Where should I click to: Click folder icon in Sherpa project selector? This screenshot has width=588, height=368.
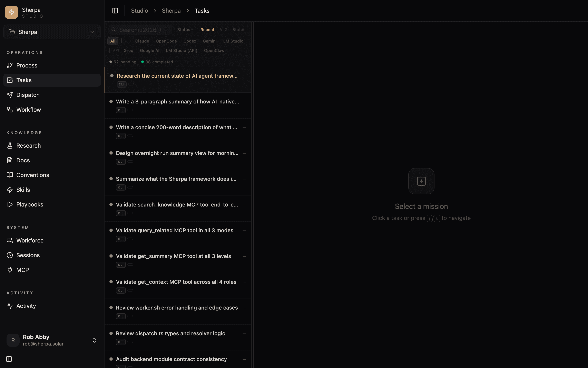pos(12,32)
